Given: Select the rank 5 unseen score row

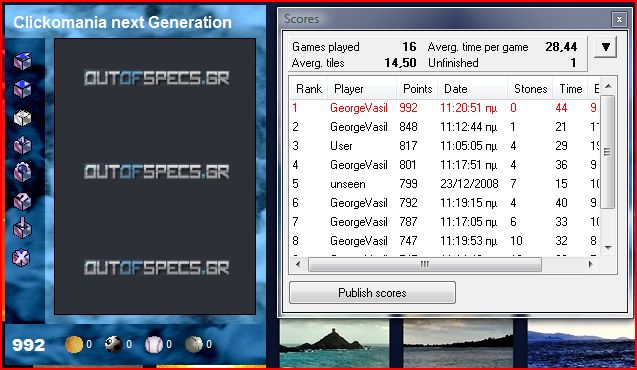Looking at the screenshot, I should pos(445,184).
